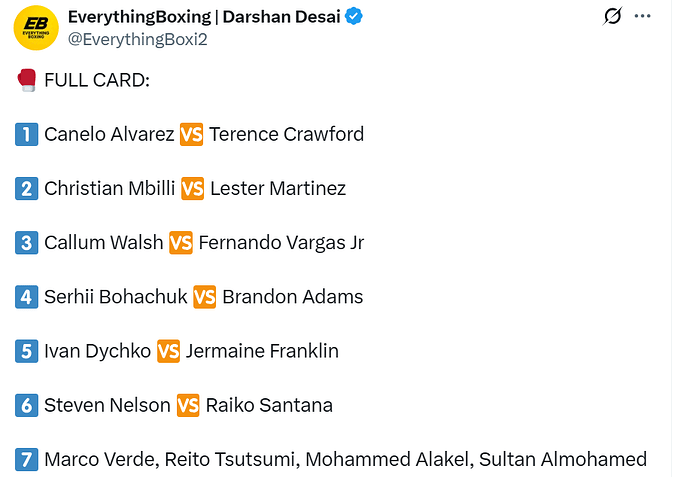This screenshot has height=477, width=690.
Task: Click the VS icon after Christian Mbilli
Action: pos(192,188)
